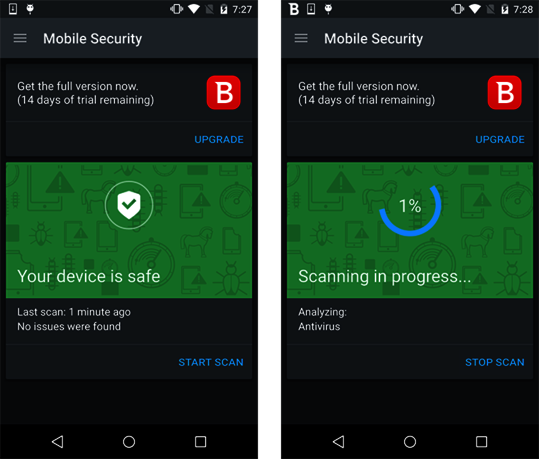
Task: Open hamburger menu on scanning screen
Action: pyautogui.click(x=301, y=38)
